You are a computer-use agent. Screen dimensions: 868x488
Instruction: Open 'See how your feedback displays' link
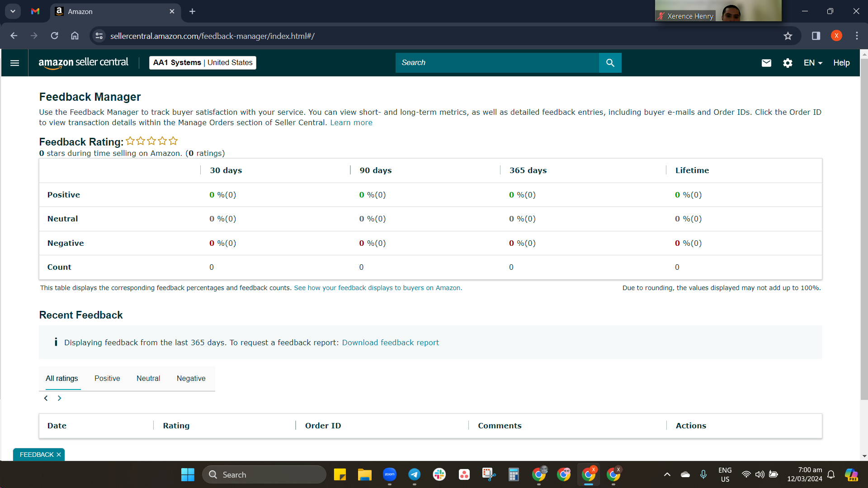[x=378, y=288]
